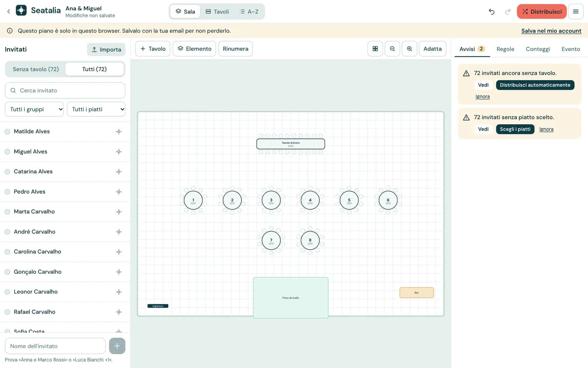Click the Importa button
This screenshot has height=368, width=588.
coord(106,49)
